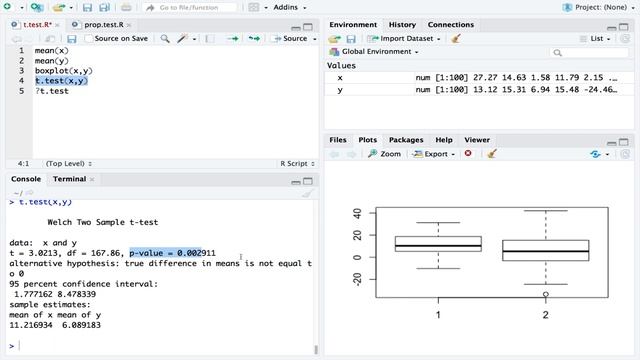
Task: Open the Source options dropdown arrow
Action: tap(315, 39)
